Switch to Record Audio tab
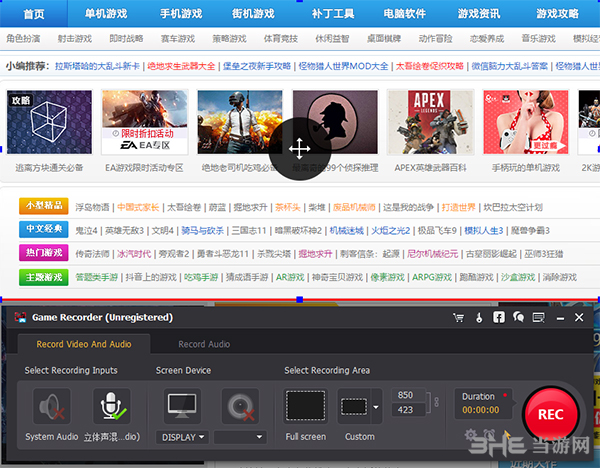 tap(204, 344)
